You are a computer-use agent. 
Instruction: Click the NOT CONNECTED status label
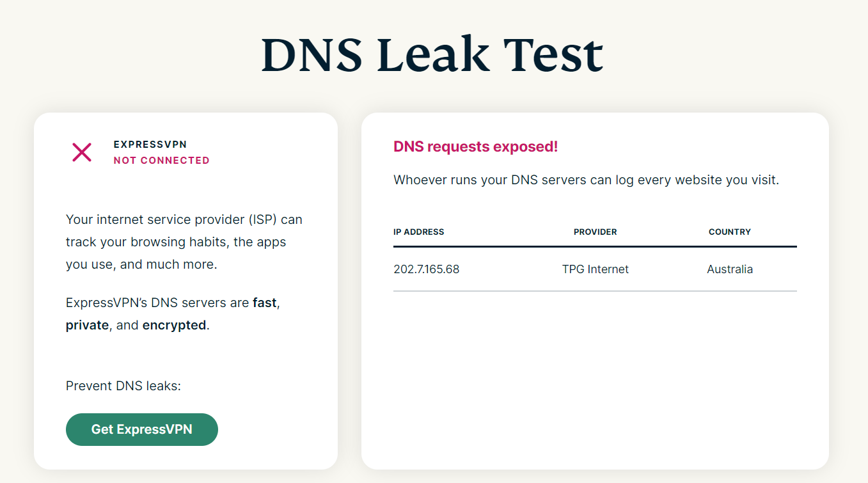click(x=161, y=161)
